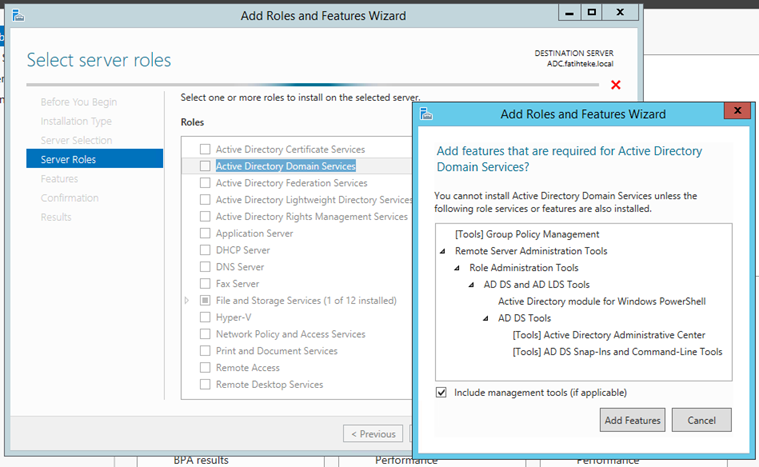Click the wizard icon in main title bar
The image size is (759, 467).
click(18, 15)
